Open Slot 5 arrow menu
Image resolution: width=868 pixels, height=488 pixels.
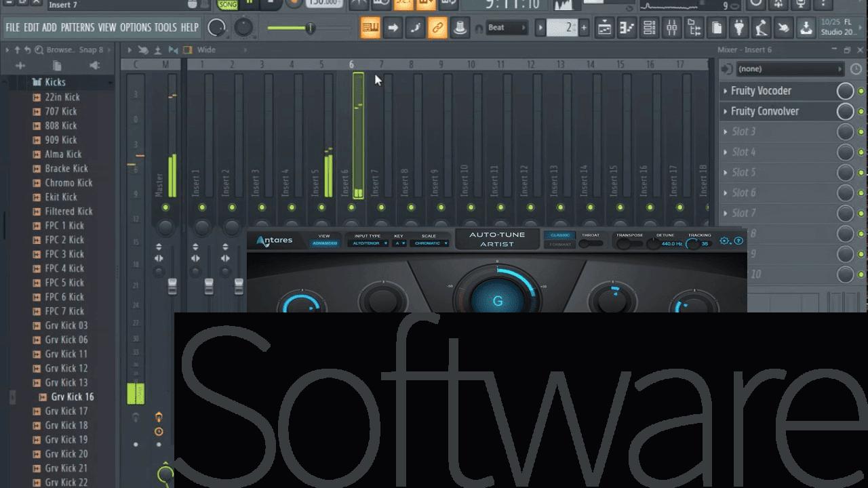[x=725, y=172]
